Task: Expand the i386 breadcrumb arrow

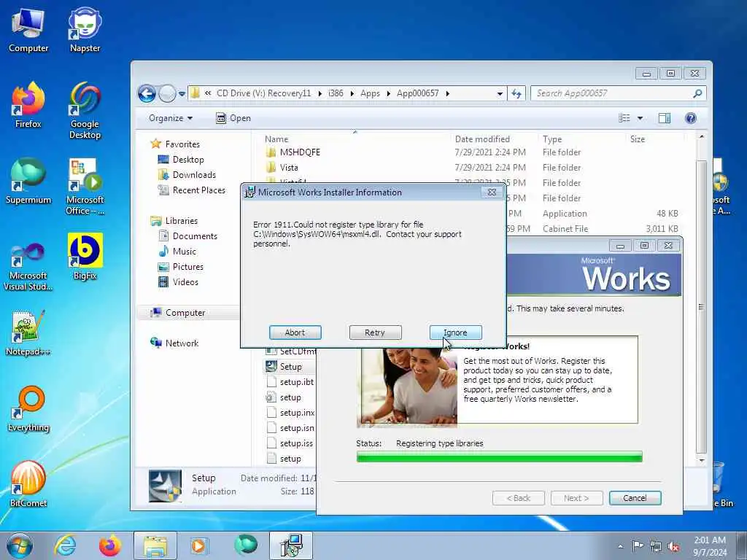Action: pos(352,93)
